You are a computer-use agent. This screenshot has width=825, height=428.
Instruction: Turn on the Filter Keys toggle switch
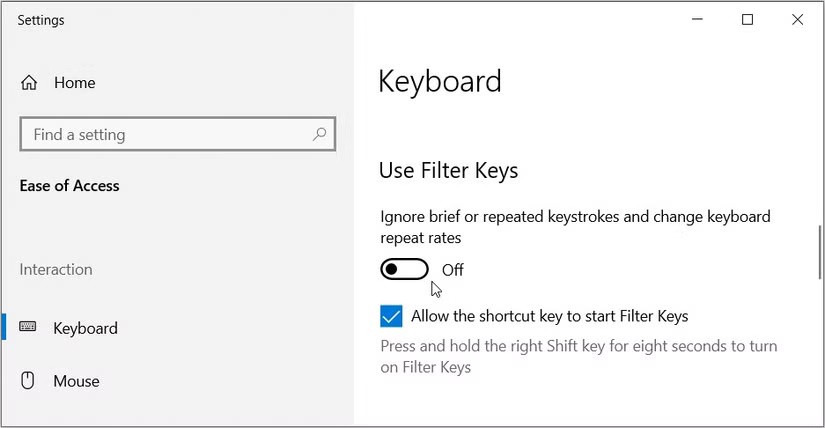click(404, 269)
